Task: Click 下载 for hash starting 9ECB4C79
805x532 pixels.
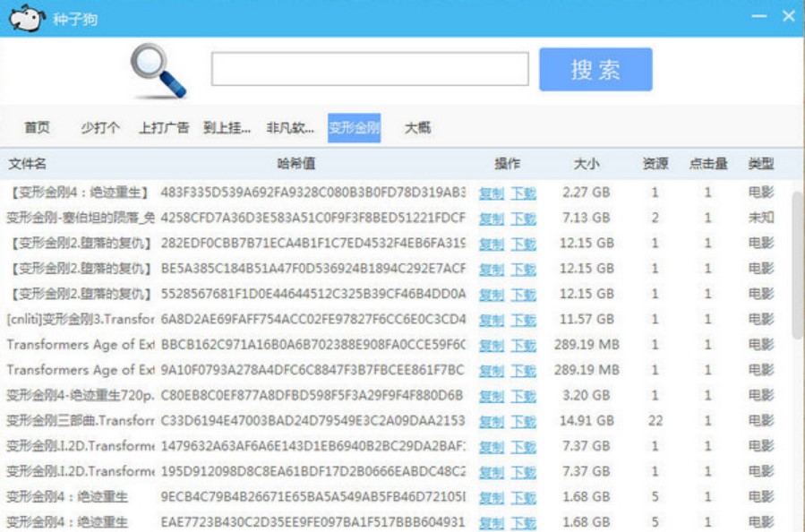Action: [524, 498]
